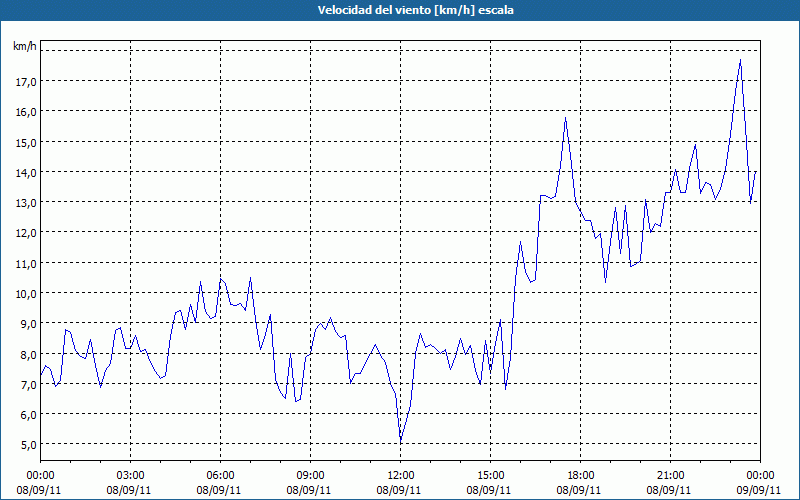The width and height of the screenshot is (800, 500).
Task: Click the '08/09/11' date under 12:00
Action: click(x=399, y=490)
